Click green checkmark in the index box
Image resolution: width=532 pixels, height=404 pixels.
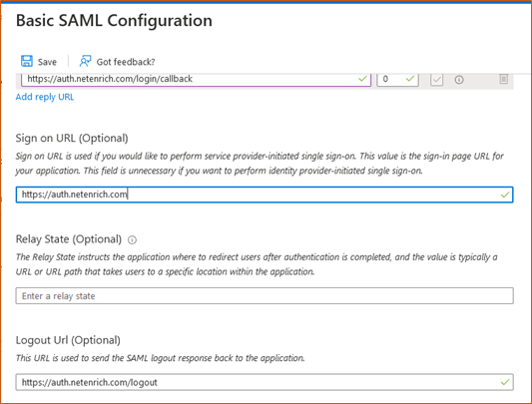point(410,79)
